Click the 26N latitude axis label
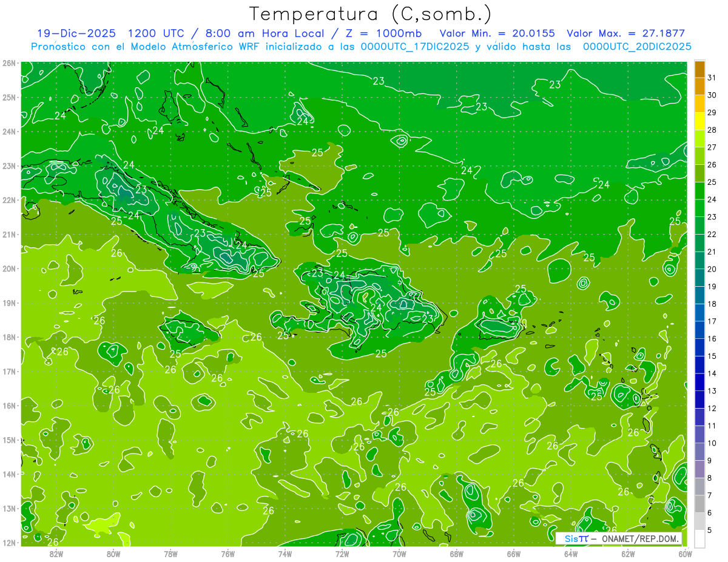The height and width of the screenshot is (562, 728). click(9, 63)
